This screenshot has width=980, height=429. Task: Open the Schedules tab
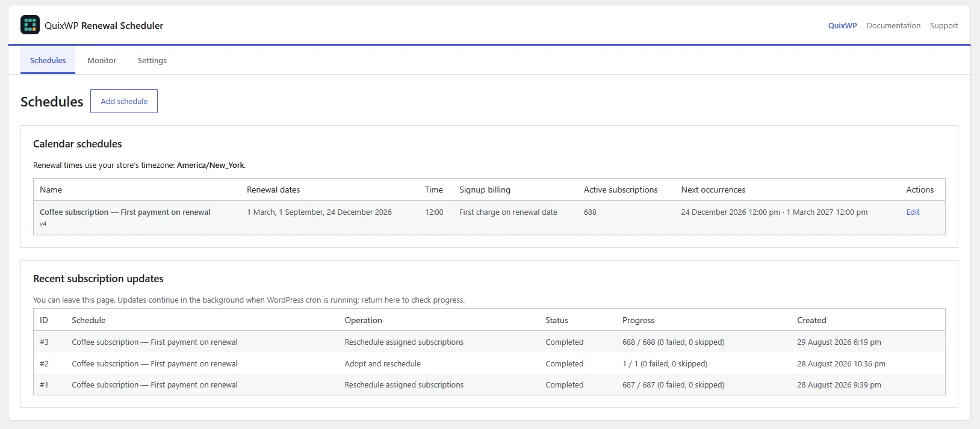(x=48, y=60)
